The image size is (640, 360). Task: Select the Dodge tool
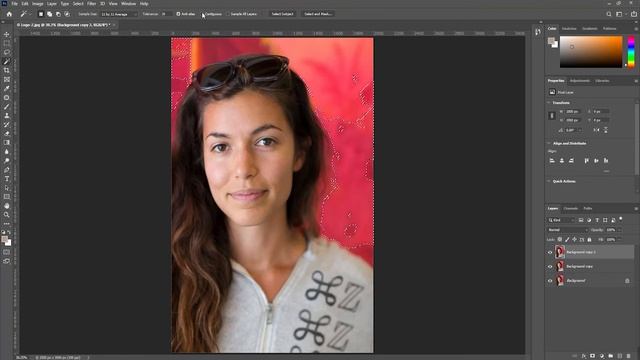pos(7,160)
